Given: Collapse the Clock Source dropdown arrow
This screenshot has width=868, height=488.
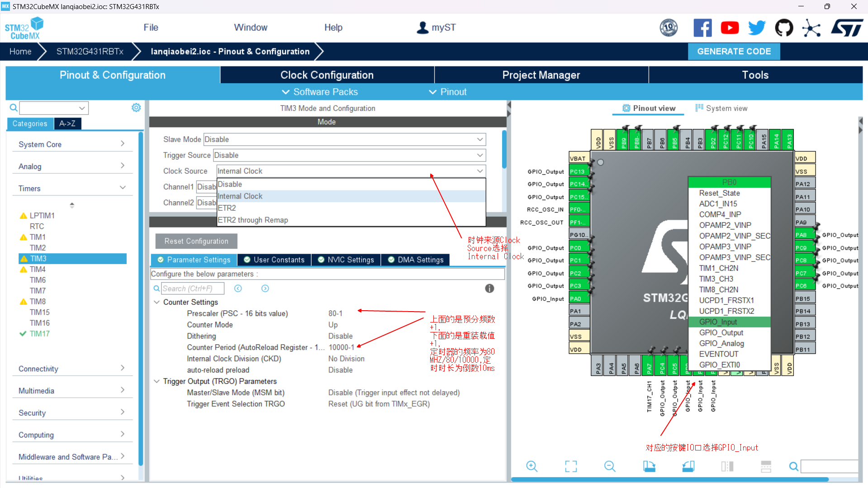Looking at the screenshot, I should (x=480, y=171).
